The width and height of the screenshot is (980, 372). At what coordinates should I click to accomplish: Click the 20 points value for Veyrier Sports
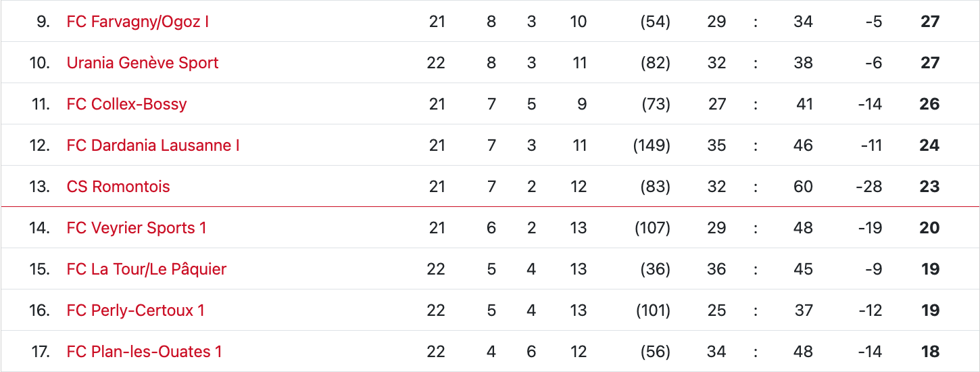929,228
